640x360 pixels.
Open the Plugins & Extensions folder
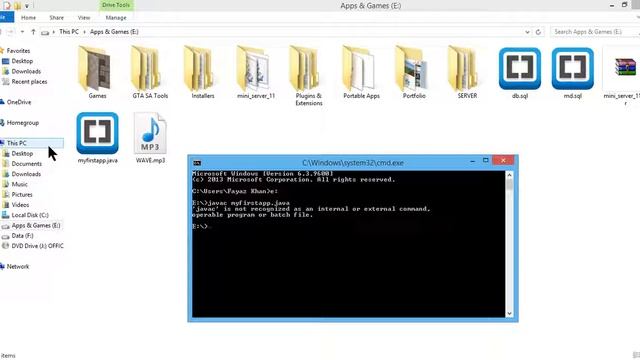(x=309, y=76)
